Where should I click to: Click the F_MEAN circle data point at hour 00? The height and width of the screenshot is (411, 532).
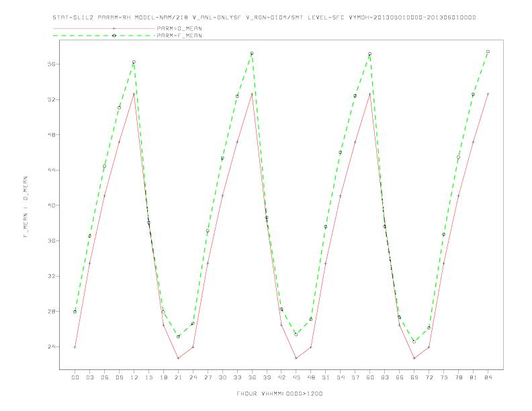[x=75, y=312]
